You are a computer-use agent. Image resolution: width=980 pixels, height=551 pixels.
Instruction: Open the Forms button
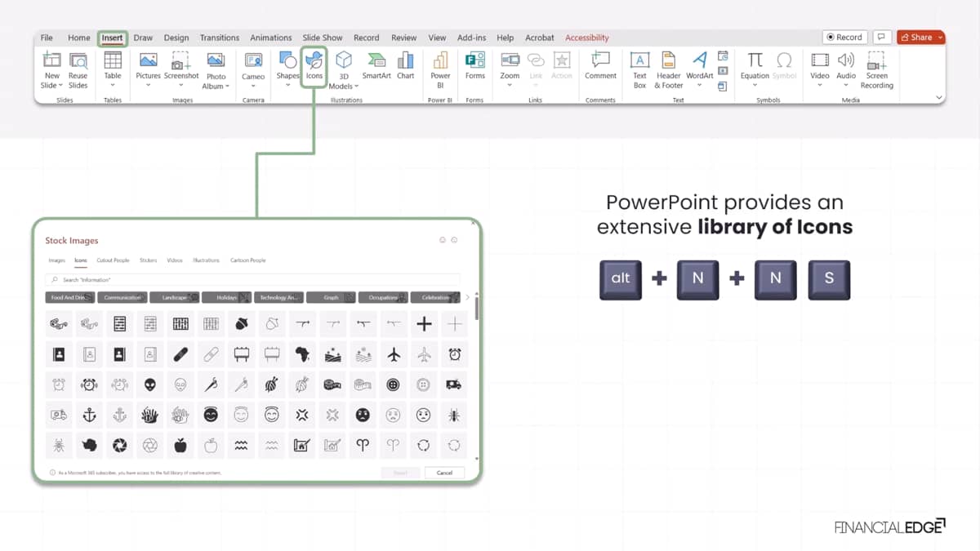(x=475, y=65)
